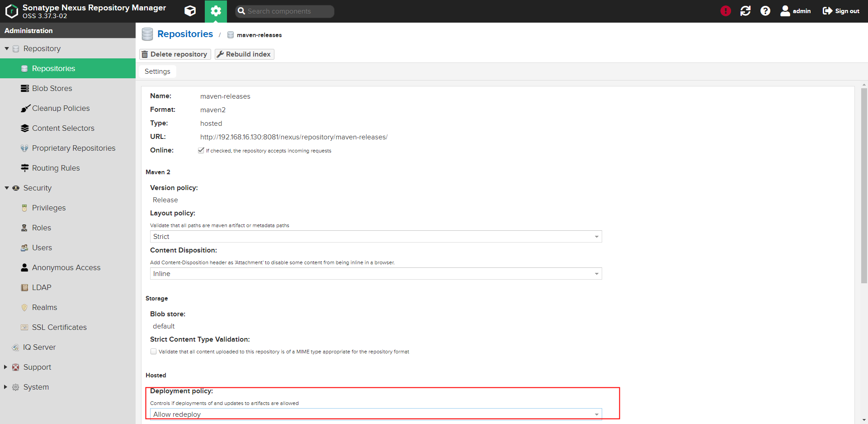Click the refresh icon in header
Viewport: 868px width, 424px height.
click(745, 11)
